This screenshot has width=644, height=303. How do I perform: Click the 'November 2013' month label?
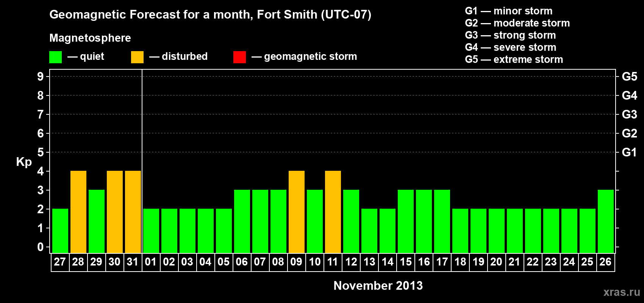point(378,286)
